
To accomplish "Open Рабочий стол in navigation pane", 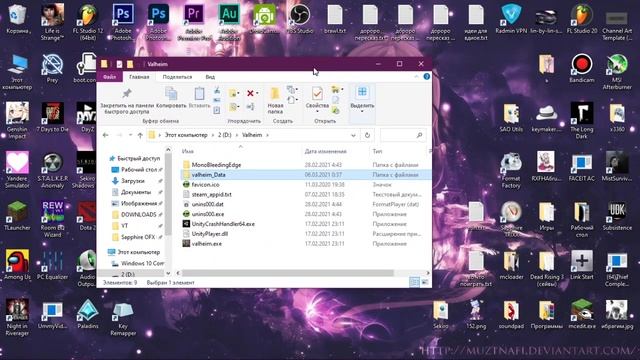I will click(x=139, y=169).
